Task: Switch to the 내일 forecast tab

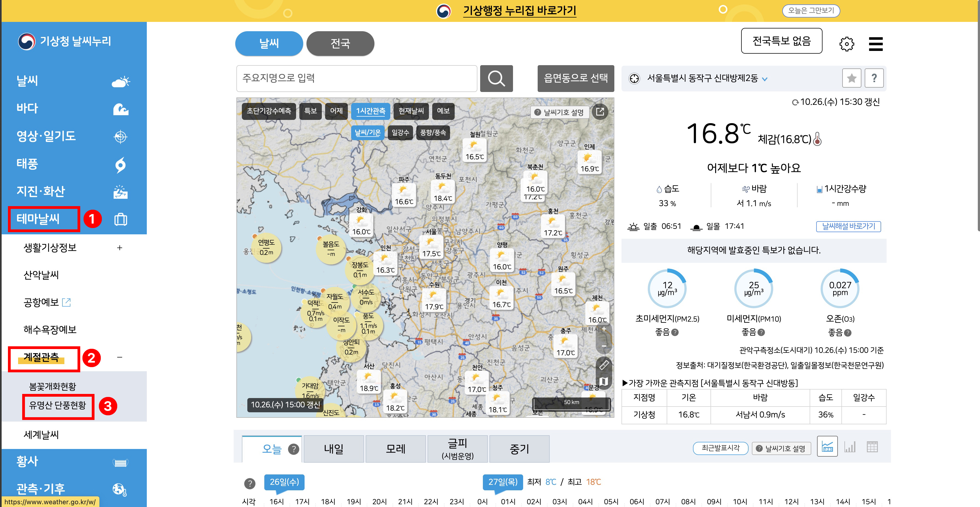Action: coord(333,449)
